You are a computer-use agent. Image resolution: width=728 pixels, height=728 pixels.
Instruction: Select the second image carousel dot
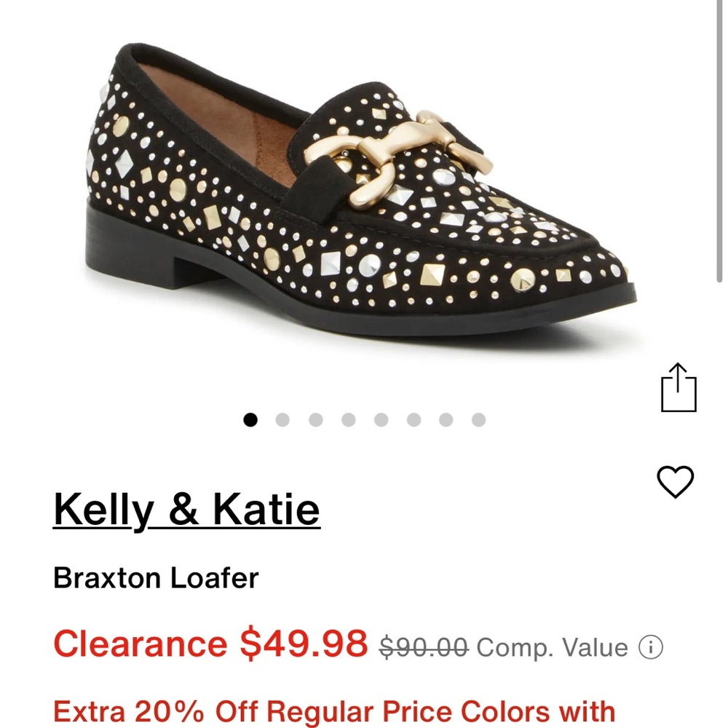(x=283, y=419)
